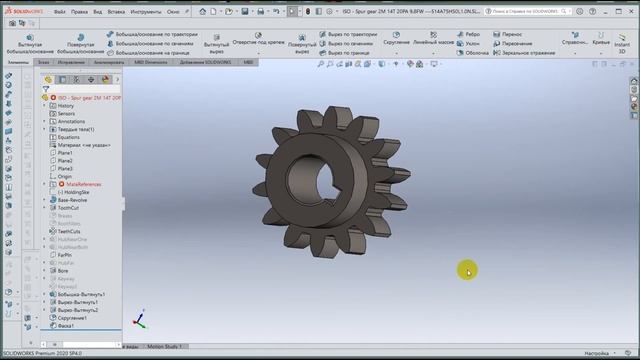The image size is (640, 360).
Task: Expand the Base-Revolve feature
Action: pos(44,200)
